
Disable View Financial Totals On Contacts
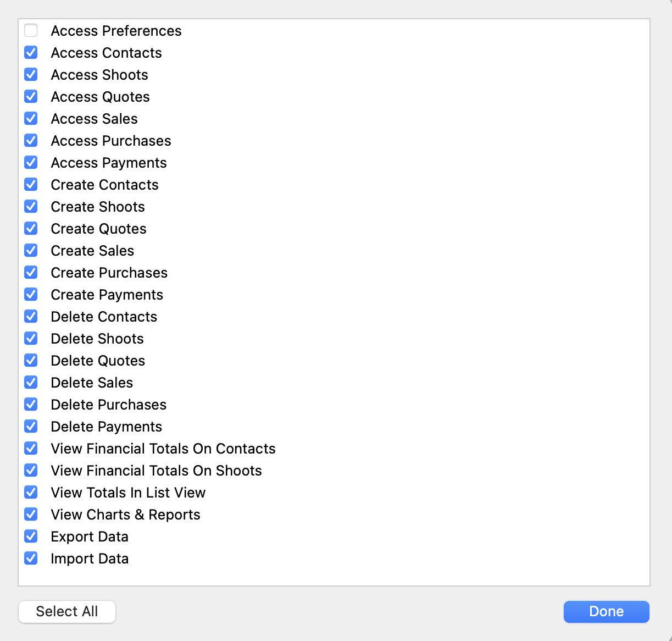31,449
